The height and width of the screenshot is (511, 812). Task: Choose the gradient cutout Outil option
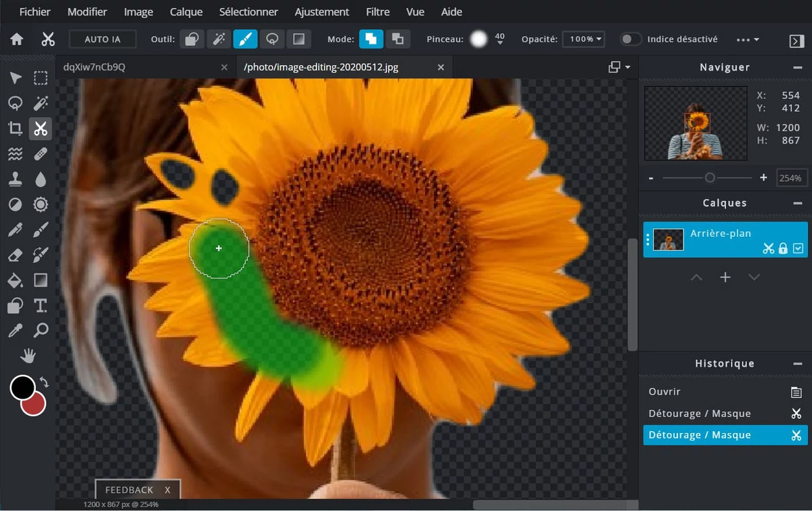[x=298, y=39]
